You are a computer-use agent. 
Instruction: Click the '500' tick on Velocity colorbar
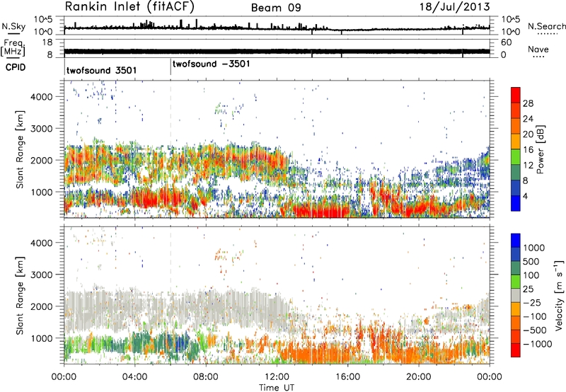(x=531, y=262)
